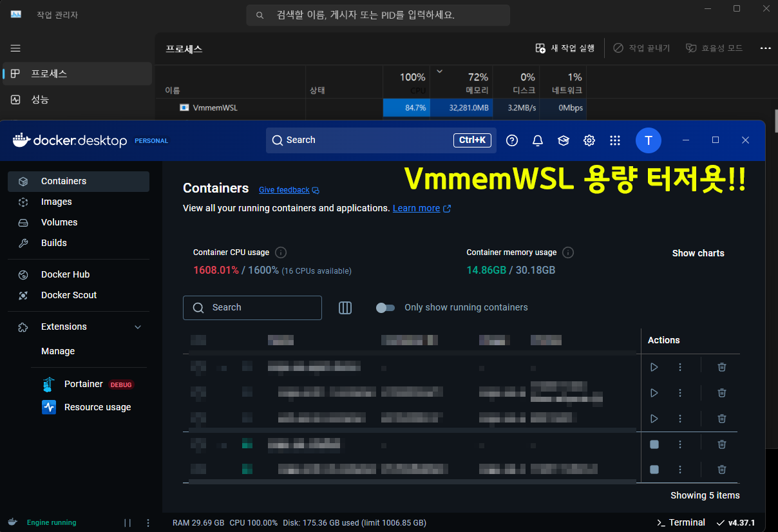778x532 pixels.
Task: Focus the Docker Desktop top Search bar
Action: coord(381,140)
